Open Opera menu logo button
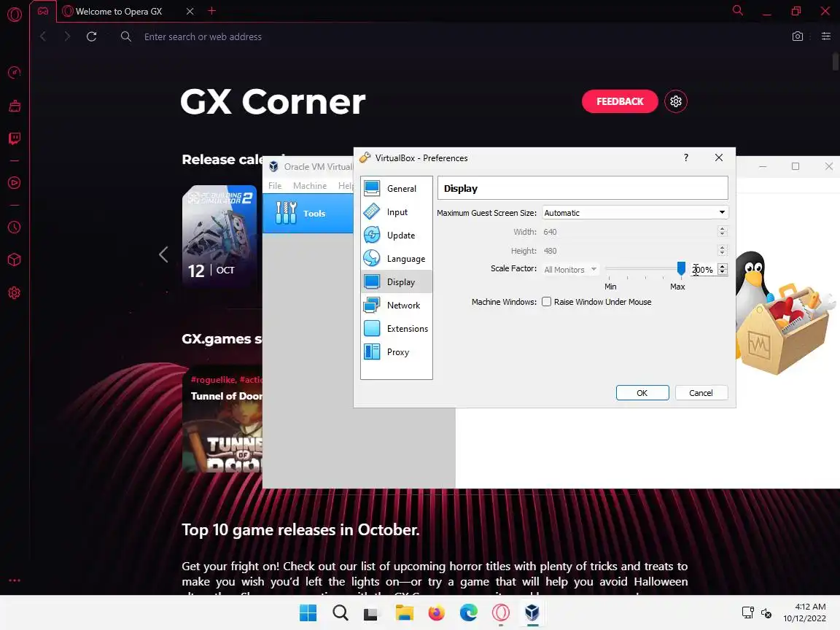The image size is (840, 630). click(15, 14)
